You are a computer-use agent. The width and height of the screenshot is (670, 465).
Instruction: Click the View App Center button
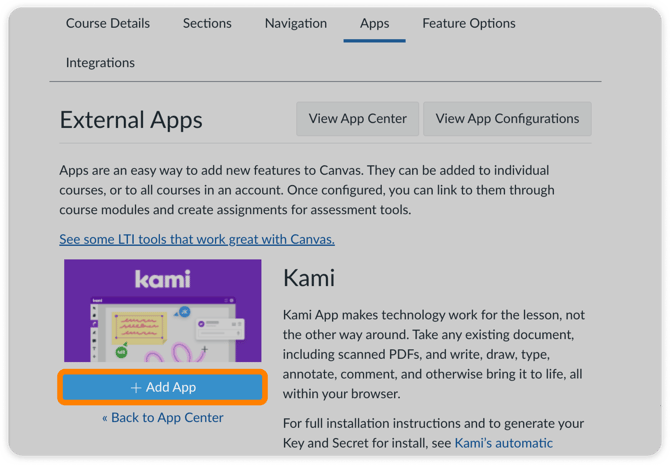(357, 118)
